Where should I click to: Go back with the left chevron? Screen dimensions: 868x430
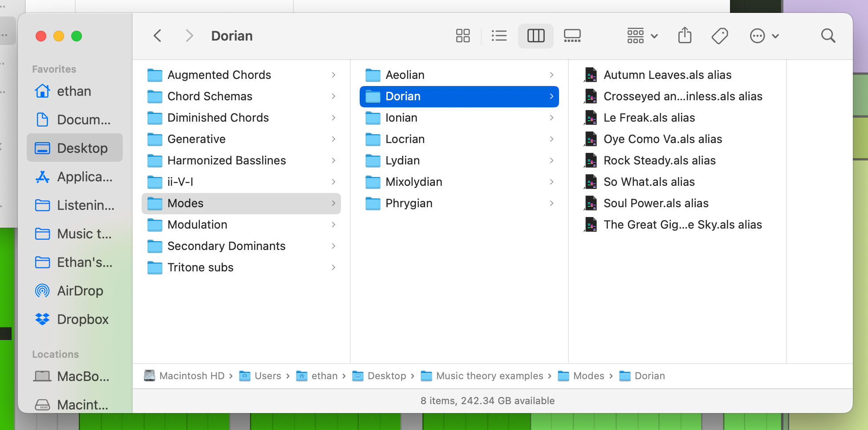(x=158, y=36)
